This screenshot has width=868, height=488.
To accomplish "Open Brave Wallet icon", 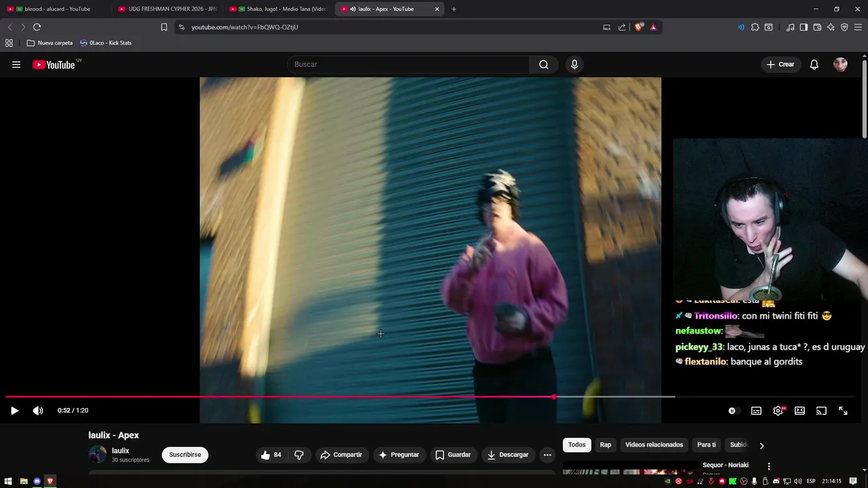I will click(x=817, y=27).
